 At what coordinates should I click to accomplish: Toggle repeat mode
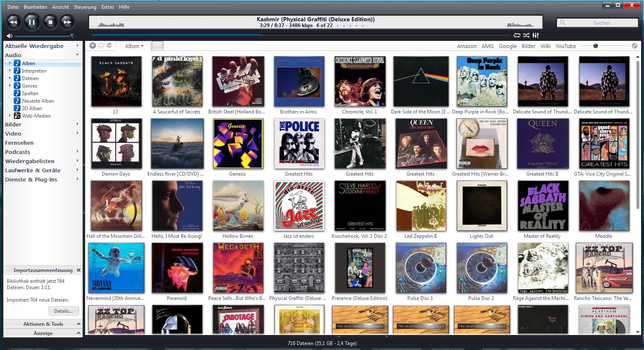517,35
